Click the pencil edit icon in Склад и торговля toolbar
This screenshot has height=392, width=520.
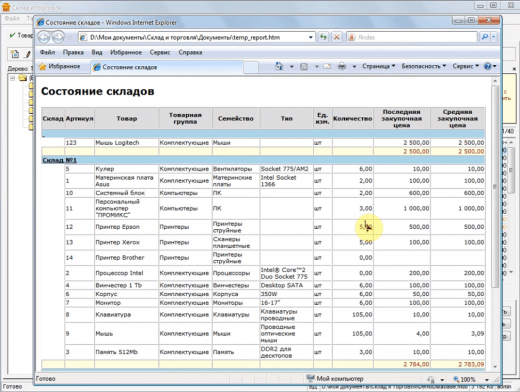[28, 54]
